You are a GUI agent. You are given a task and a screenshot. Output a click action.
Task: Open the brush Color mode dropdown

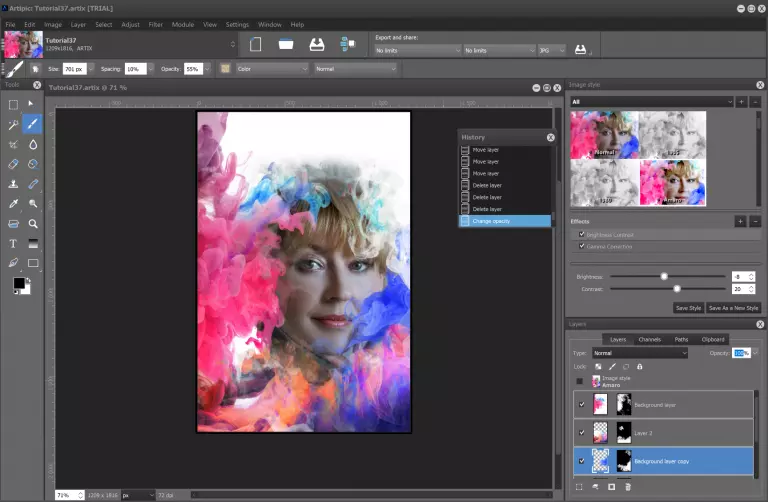[271, 68]
